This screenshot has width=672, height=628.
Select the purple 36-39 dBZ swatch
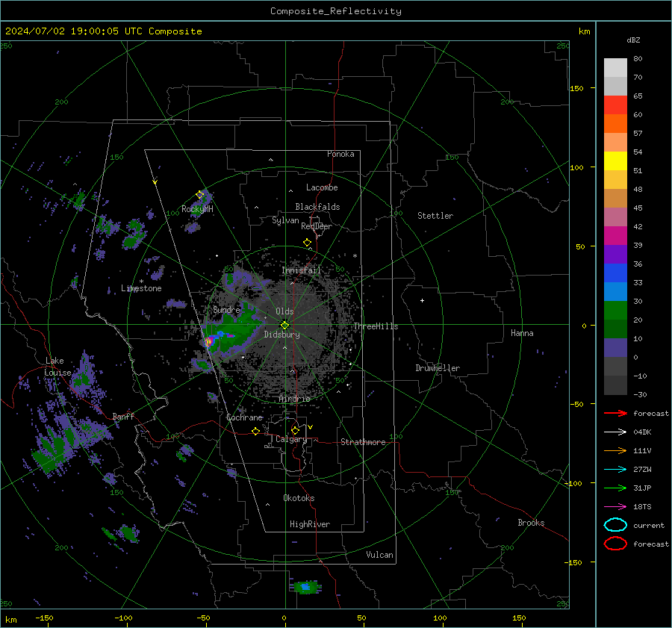point(615,255)
